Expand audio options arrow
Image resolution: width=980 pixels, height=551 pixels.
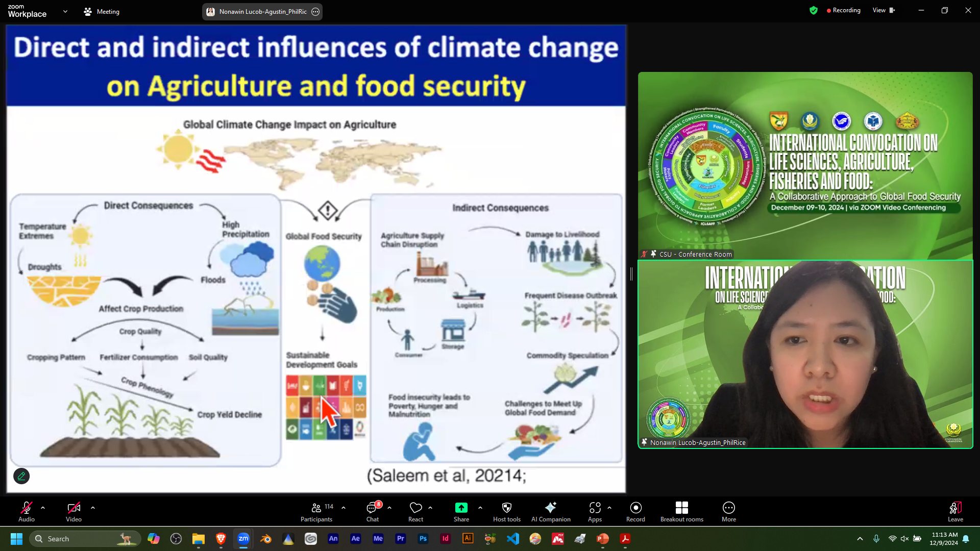[43, 508]
